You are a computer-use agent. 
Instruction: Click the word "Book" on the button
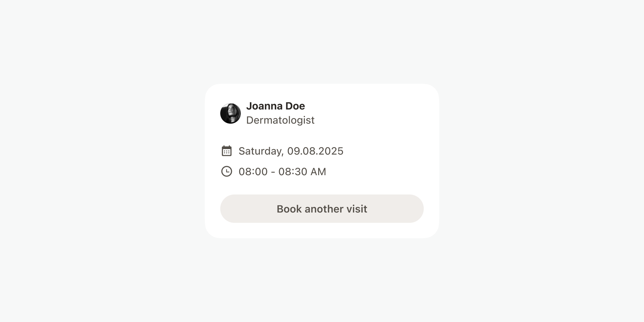(289, 209)
